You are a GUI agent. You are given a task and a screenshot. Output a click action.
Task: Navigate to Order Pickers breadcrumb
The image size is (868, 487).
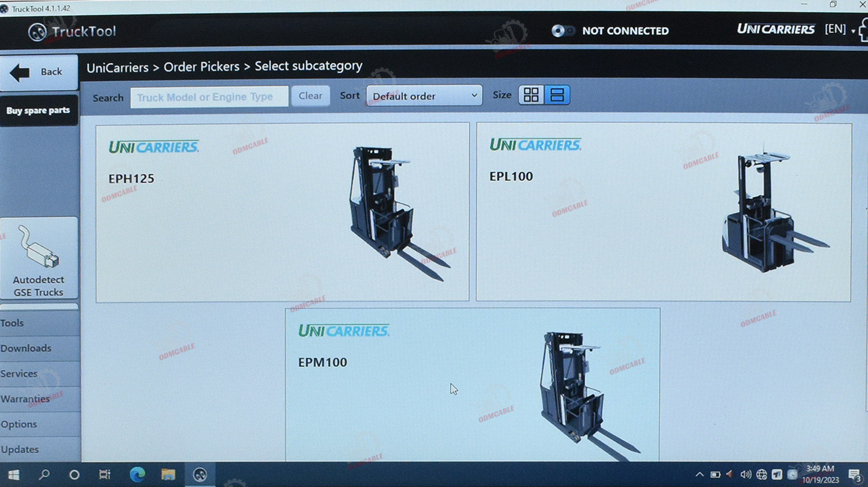(201, 67)
